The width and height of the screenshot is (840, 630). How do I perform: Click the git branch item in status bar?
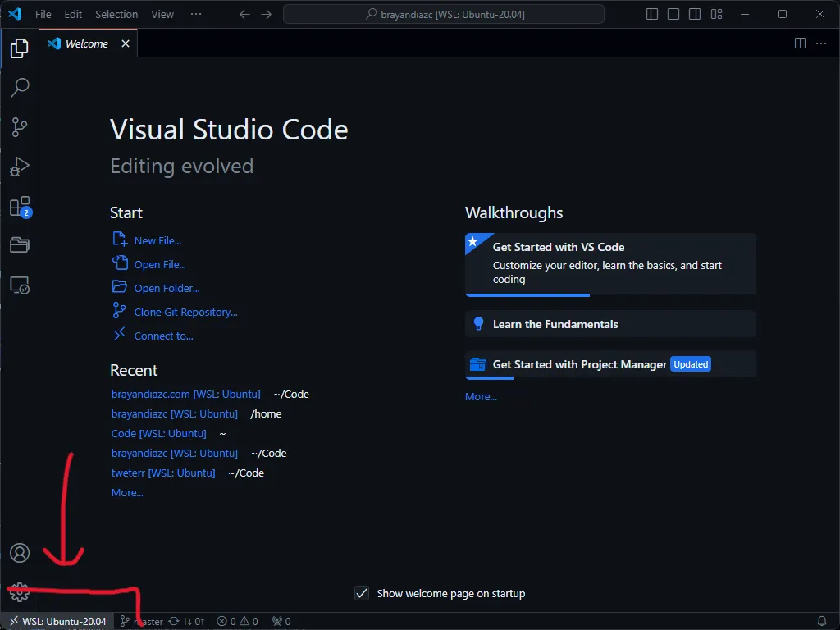pos(141,622)
